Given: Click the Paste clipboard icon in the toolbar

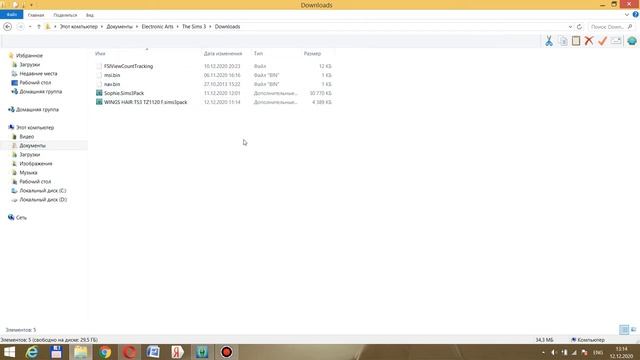Looking at the screenshot, I should coord(576,41).
